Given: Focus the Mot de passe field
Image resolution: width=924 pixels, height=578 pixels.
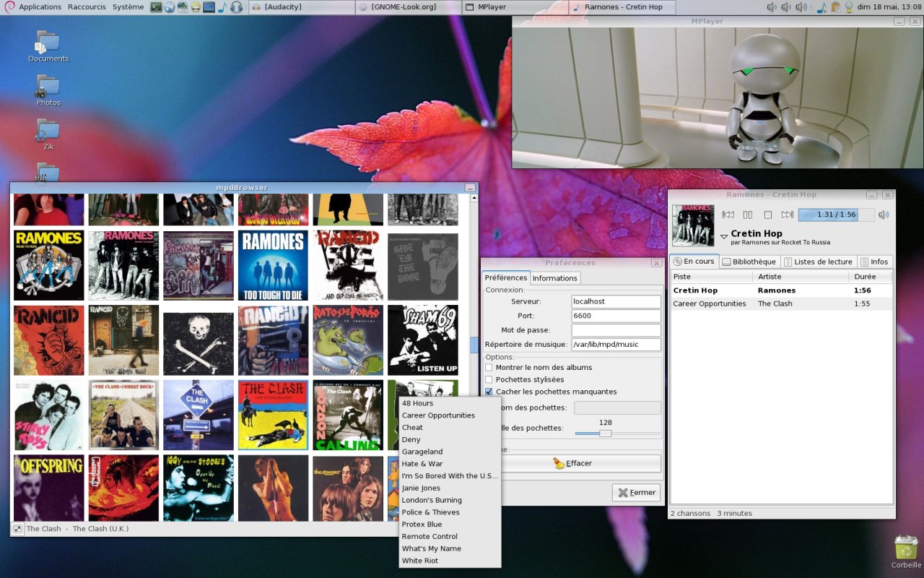Looking at the screenshot, I should coord(616,330).
